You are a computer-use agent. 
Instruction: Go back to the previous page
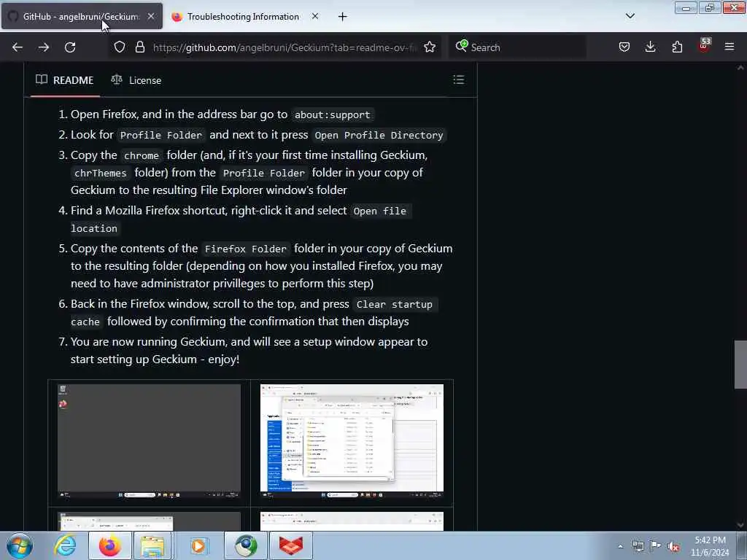18,47
